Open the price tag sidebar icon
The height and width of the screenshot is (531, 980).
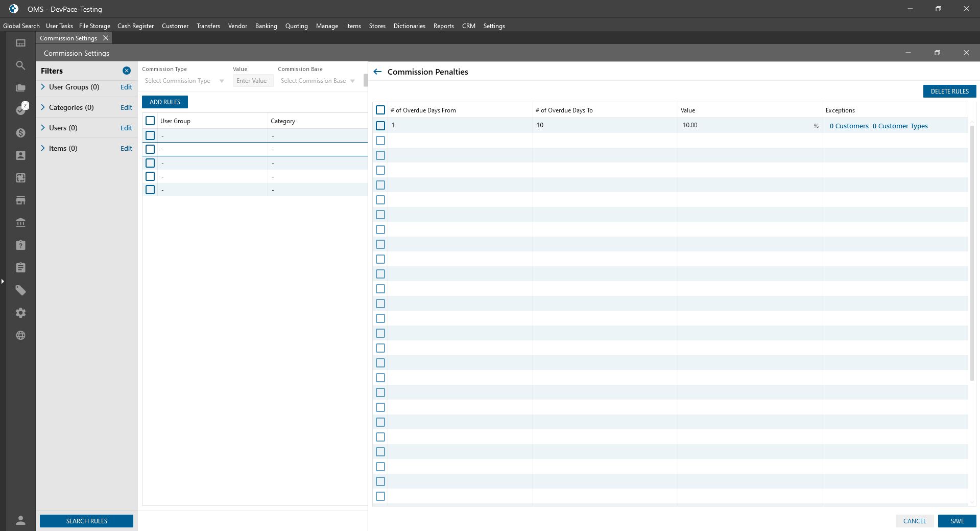(x=20, y=290)
